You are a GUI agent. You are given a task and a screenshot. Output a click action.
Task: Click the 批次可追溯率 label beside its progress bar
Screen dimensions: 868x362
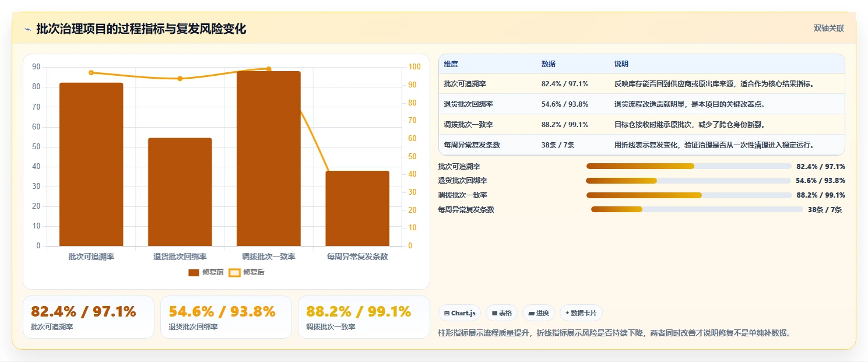459,167
